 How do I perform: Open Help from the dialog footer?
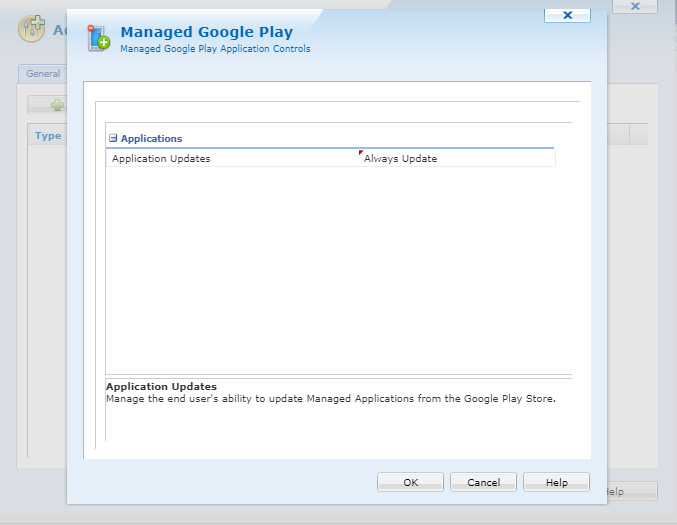click(556, 482)
